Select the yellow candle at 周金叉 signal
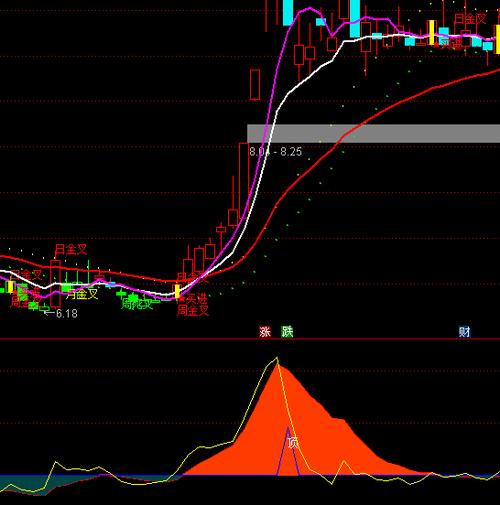The image size is (500, 505). pos(177,291)
